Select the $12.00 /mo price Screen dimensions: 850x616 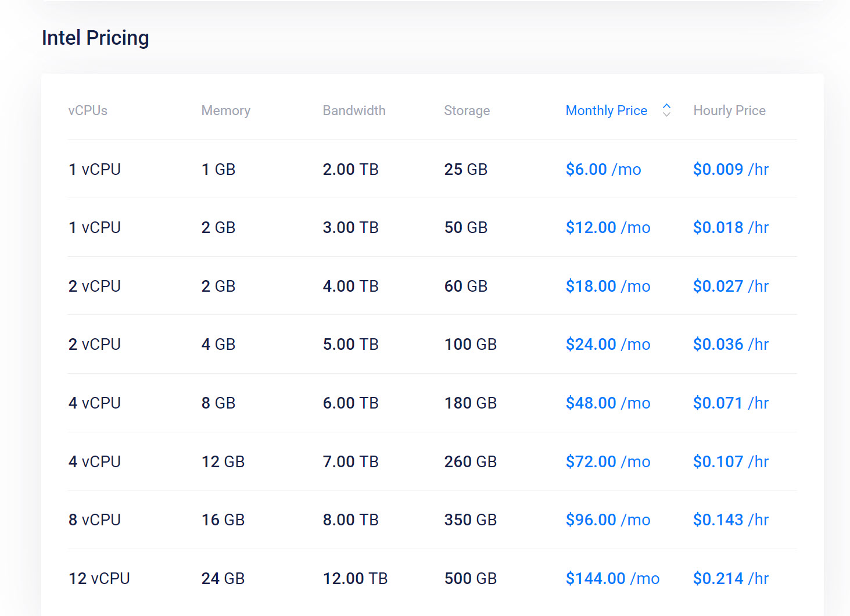click(608, 227)
